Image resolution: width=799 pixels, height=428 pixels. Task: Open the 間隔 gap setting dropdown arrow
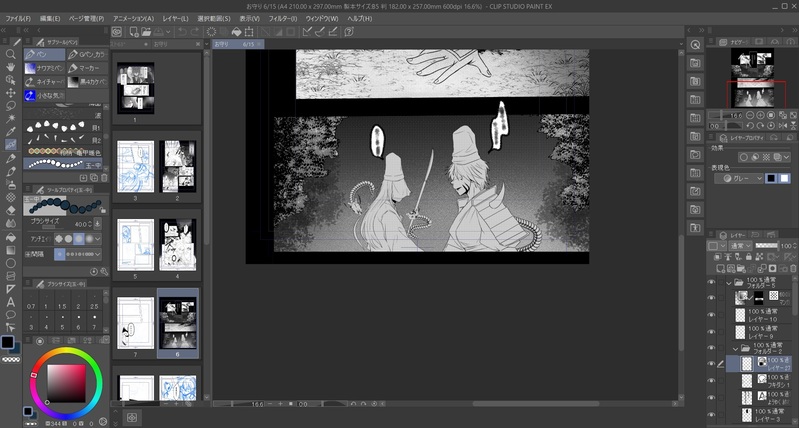97,254
